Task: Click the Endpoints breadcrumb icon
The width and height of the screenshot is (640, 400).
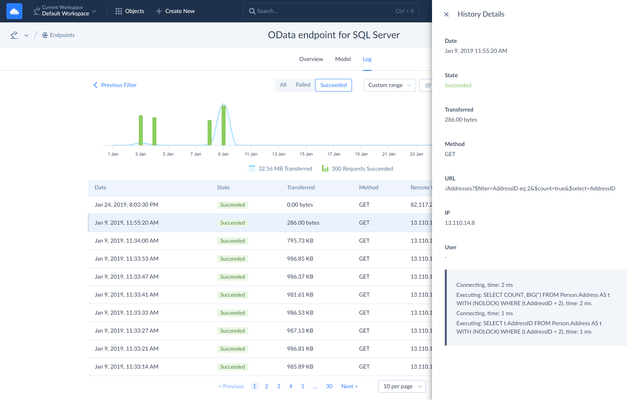Action: tap(46, 35)
